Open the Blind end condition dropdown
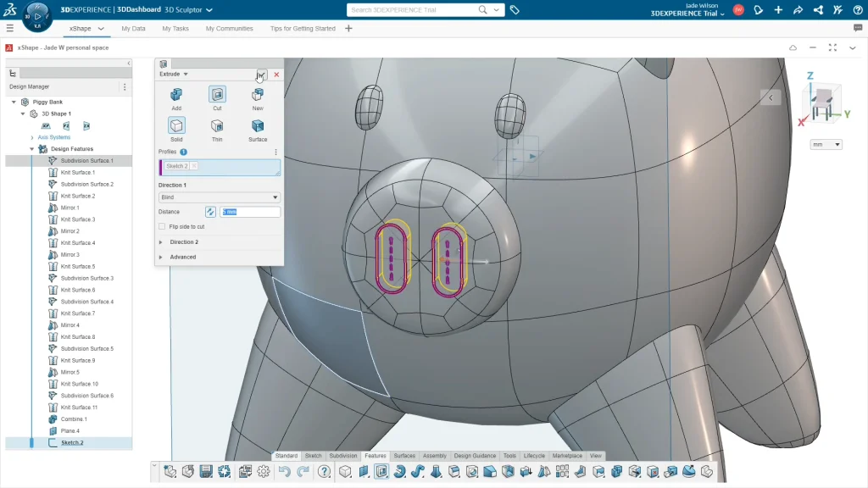The image size is (868, 488). click(220, 197)
